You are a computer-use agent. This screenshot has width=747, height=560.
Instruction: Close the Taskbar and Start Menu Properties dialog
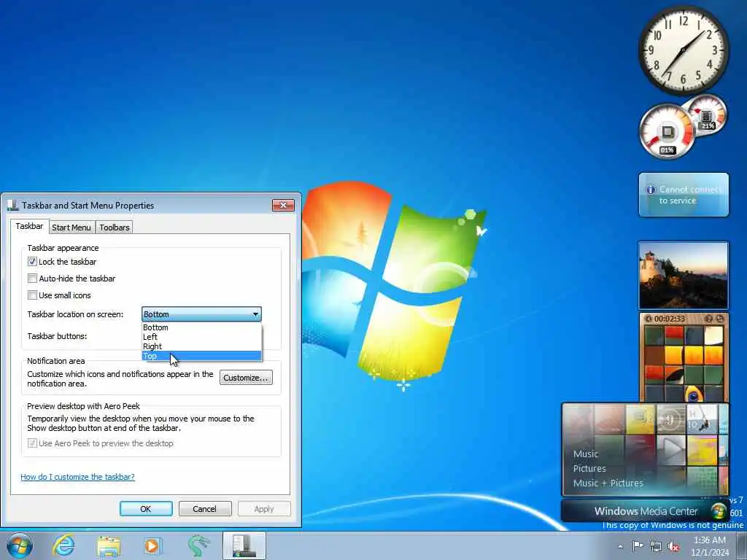(283, 205)
